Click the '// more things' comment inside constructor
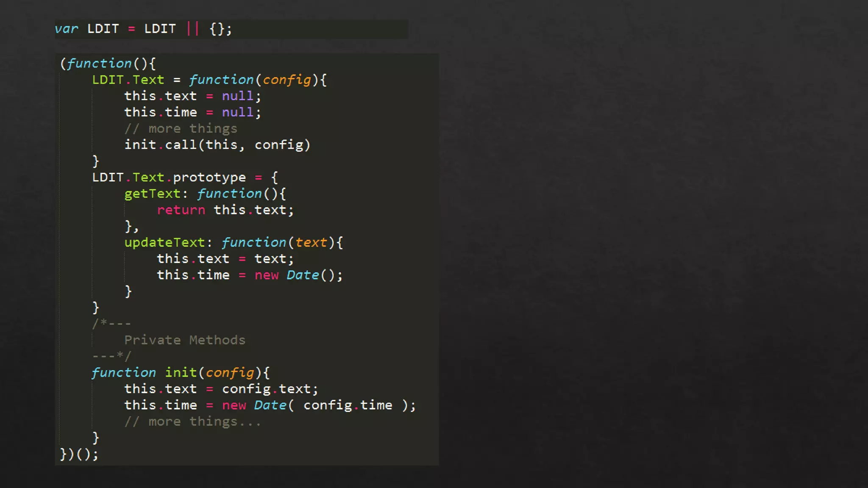868x488 pixels. click(x=181, y=129)
